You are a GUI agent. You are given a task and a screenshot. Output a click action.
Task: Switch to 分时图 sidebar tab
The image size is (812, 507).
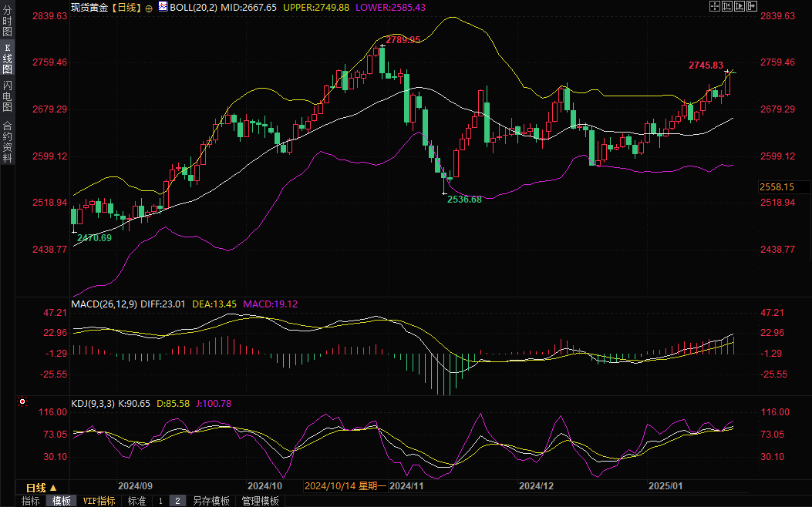click(x=7, y=22)
